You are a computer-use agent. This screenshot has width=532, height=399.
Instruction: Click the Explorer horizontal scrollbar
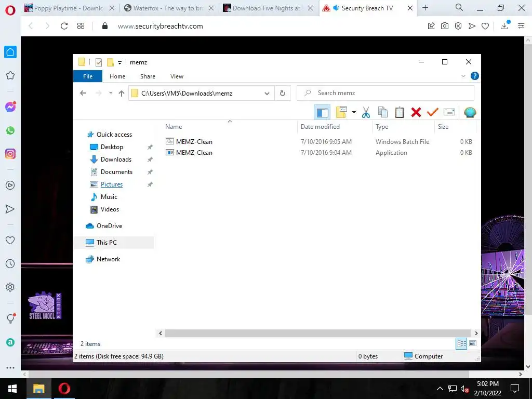[x=318, y=334]
